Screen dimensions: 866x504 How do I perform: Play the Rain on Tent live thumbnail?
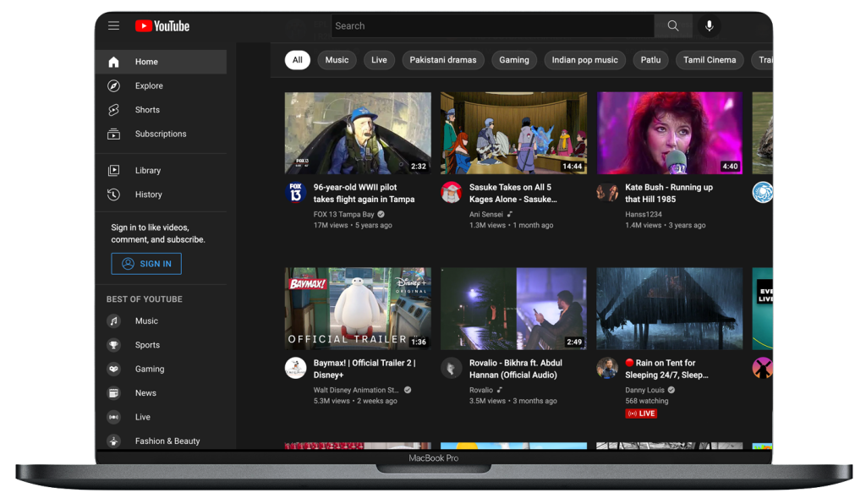[670, 309]
